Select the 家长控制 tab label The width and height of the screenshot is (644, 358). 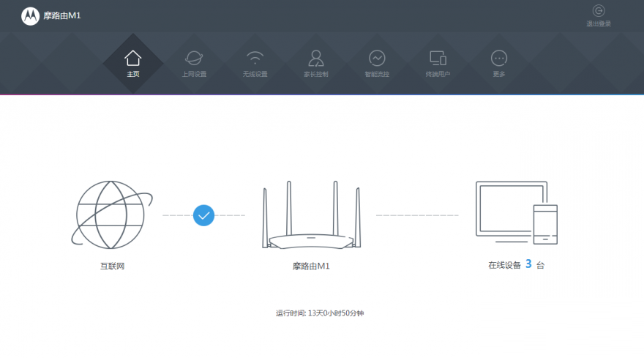tap(316, 75)
